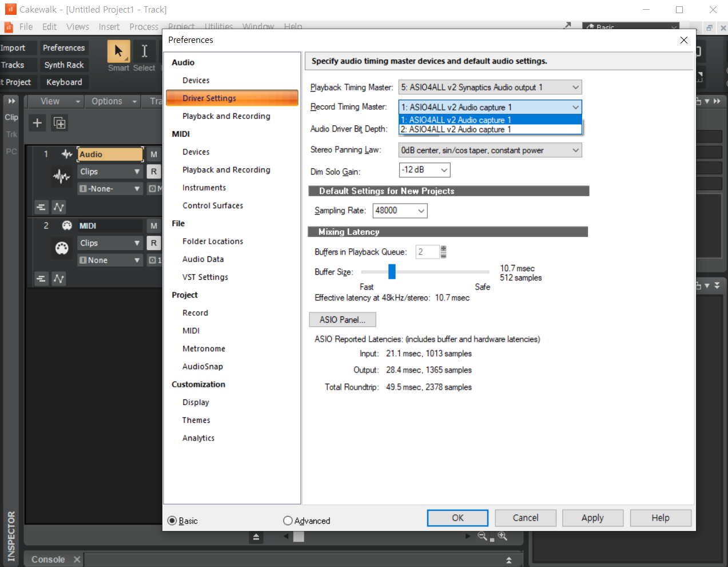Click Buffers in Playback Queue stepper
The image size is (728, 567).
pyautogui.click(x=443, y=252)
